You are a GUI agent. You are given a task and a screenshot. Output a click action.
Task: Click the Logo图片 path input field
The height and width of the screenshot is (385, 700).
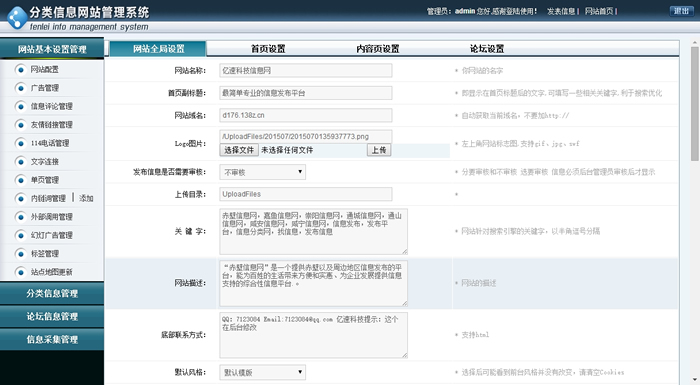point(306,136)
